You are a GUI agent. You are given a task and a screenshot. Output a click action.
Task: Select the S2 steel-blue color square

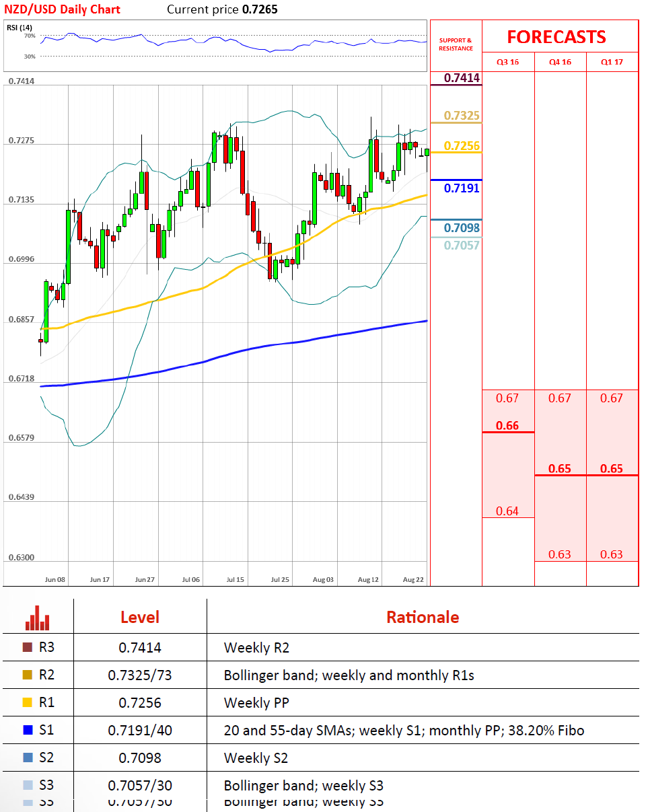(28, 758)
